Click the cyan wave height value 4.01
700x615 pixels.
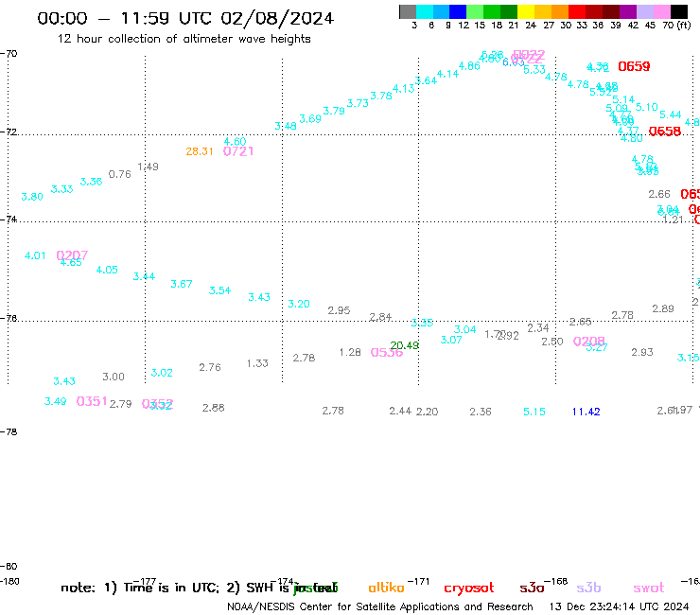coord(35,255)
